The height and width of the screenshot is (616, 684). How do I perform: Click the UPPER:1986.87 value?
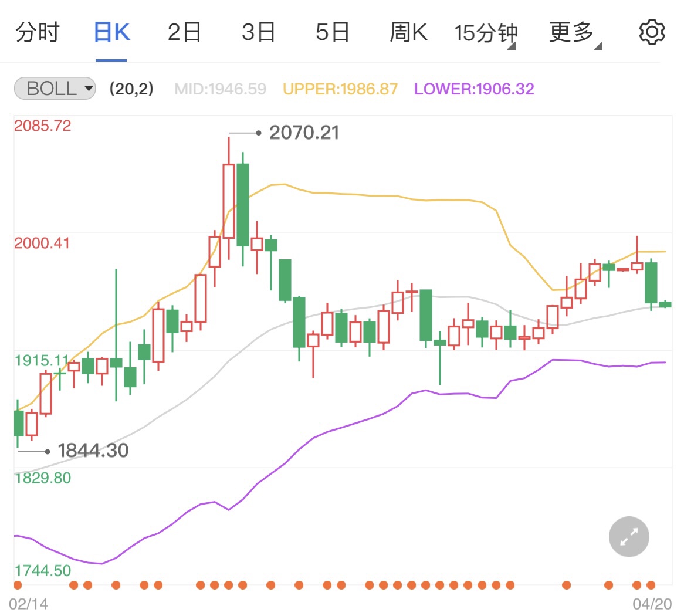(340, 89)
